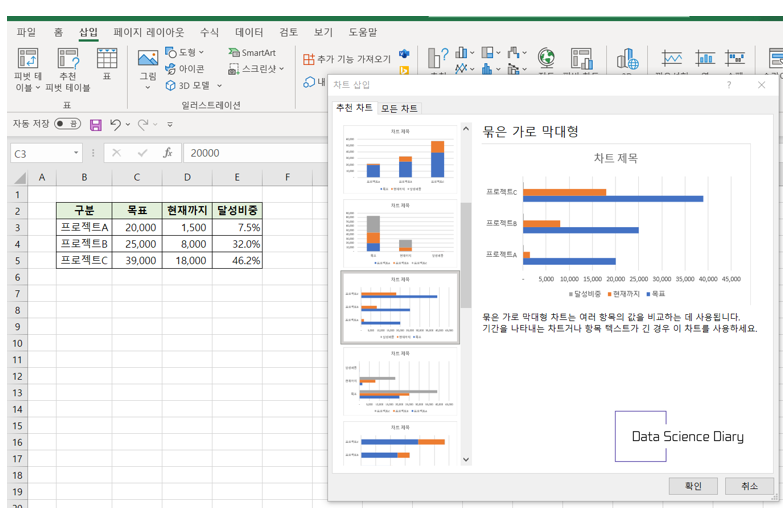Select cell C3 containing 20,000
This screenshot has height=508, width=783.
137,227
